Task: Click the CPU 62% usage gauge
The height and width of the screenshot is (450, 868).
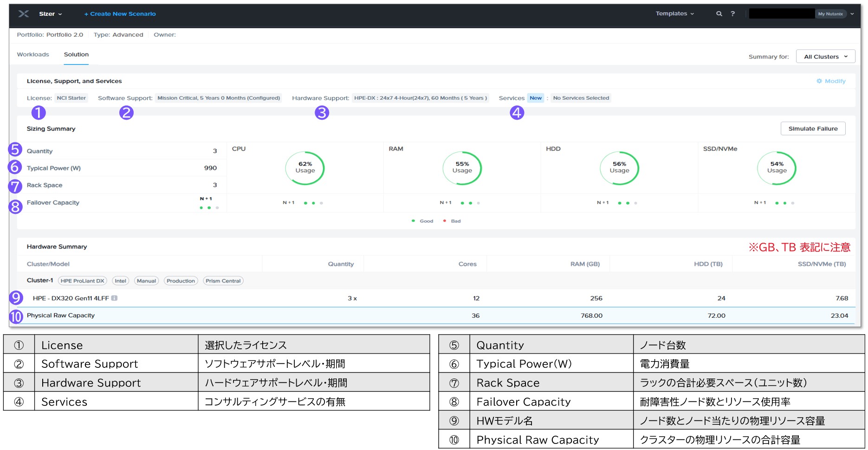Action: 305,167
